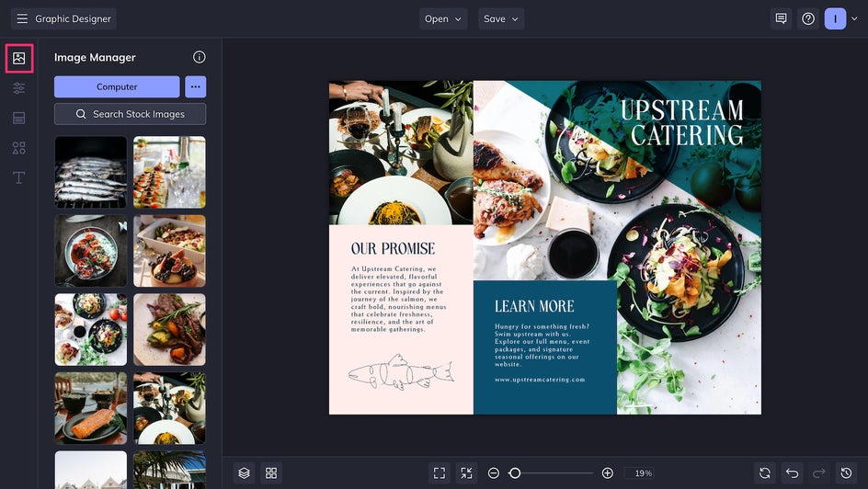Open more upload options button

coord(196,86)
